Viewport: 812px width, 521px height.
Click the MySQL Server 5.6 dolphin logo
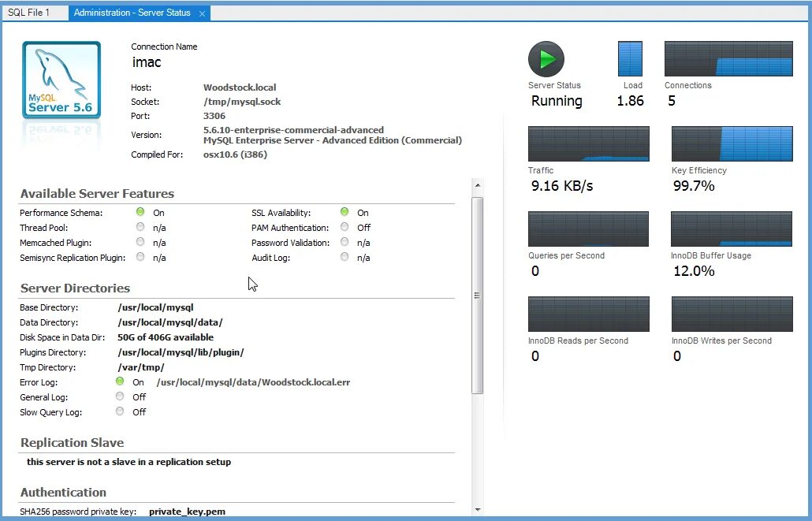pyautogui.click(x=61, y=80)
